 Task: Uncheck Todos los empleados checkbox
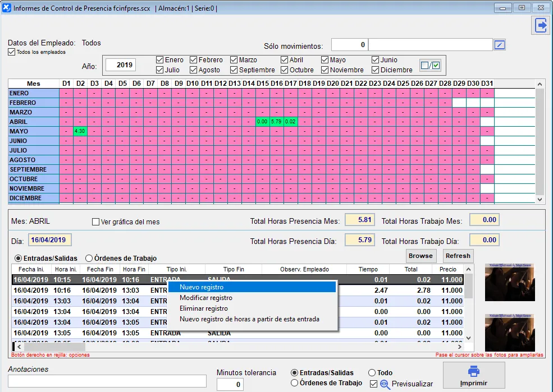click(12, 52)
